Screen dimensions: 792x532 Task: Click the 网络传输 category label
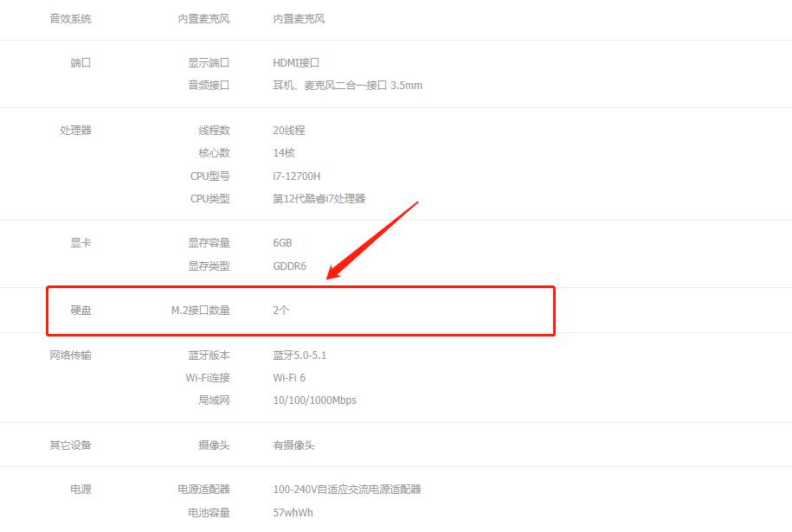click(70, 355)
